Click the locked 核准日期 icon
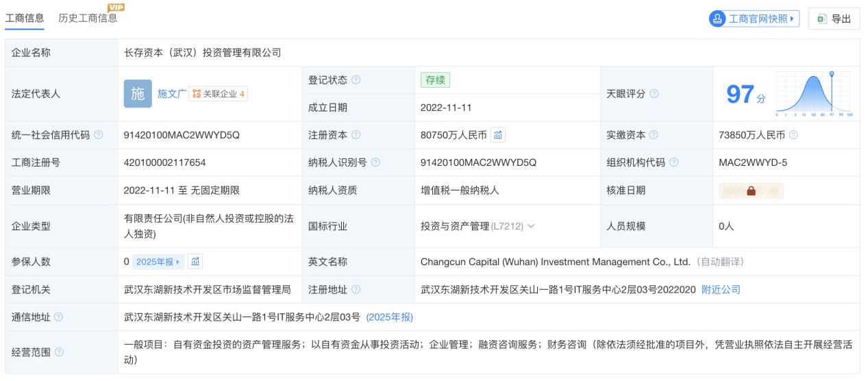The height and width of the screenshot is (381, 868). [x=751, y=190]
